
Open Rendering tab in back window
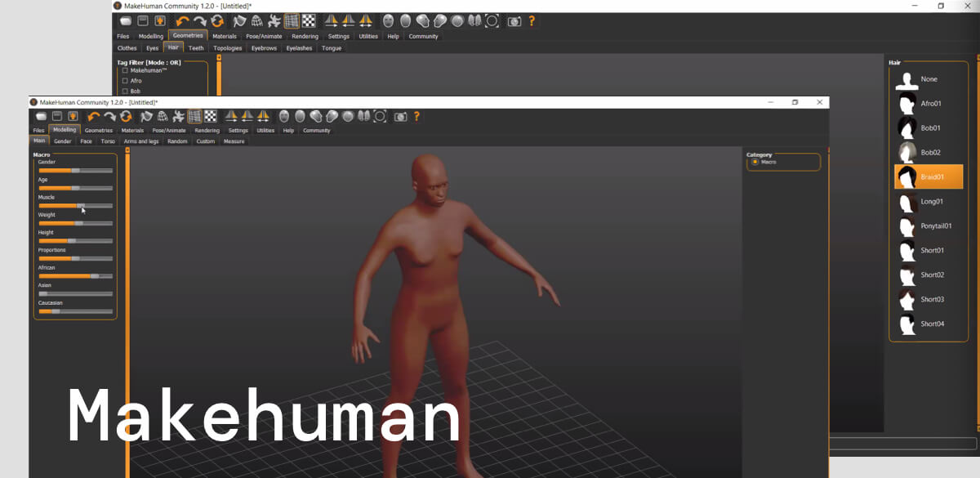(305, 36)
